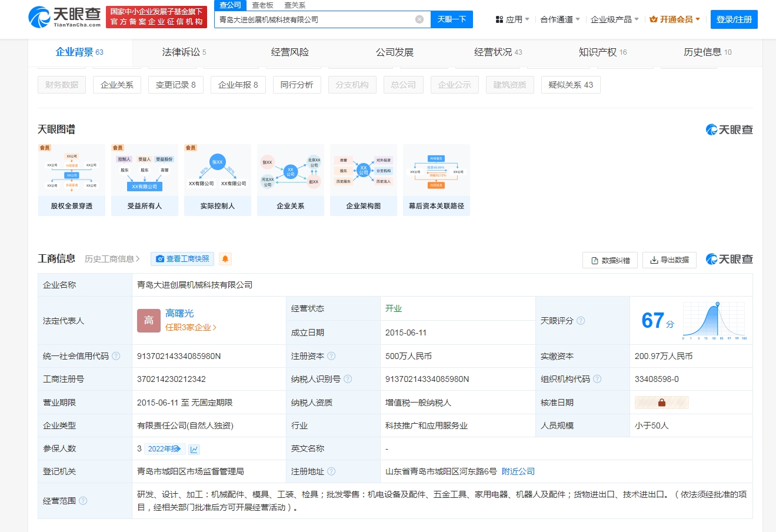This screenshot has width=776, height=532.
Task: Click the 数据纠错 button
Action: 610,260
